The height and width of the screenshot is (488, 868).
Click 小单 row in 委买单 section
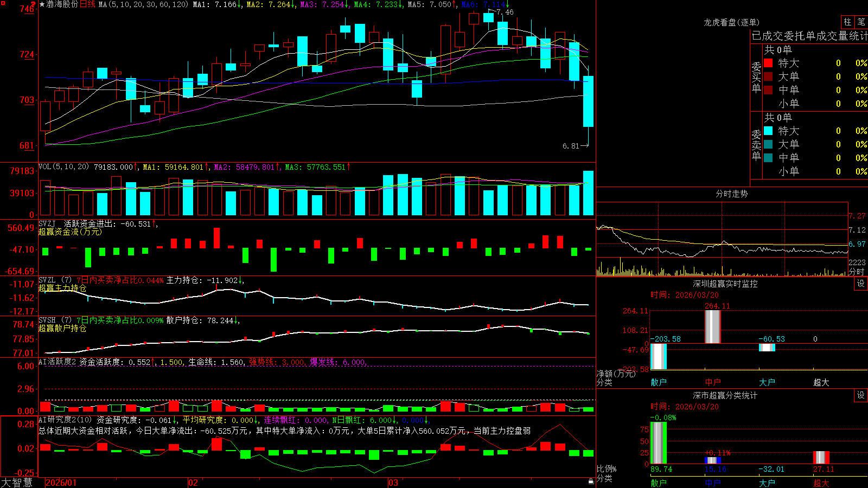[x=815, y=104]
